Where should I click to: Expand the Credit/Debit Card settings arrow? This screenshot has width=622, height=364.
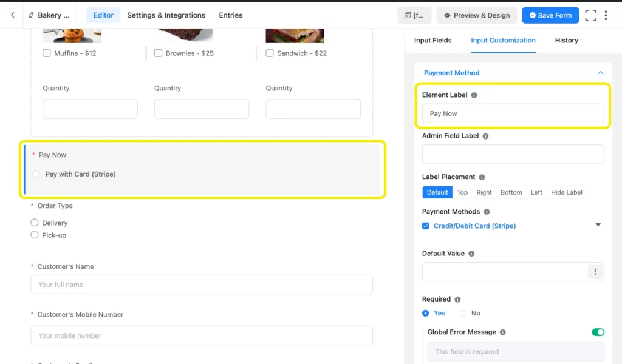pos(598,225)
